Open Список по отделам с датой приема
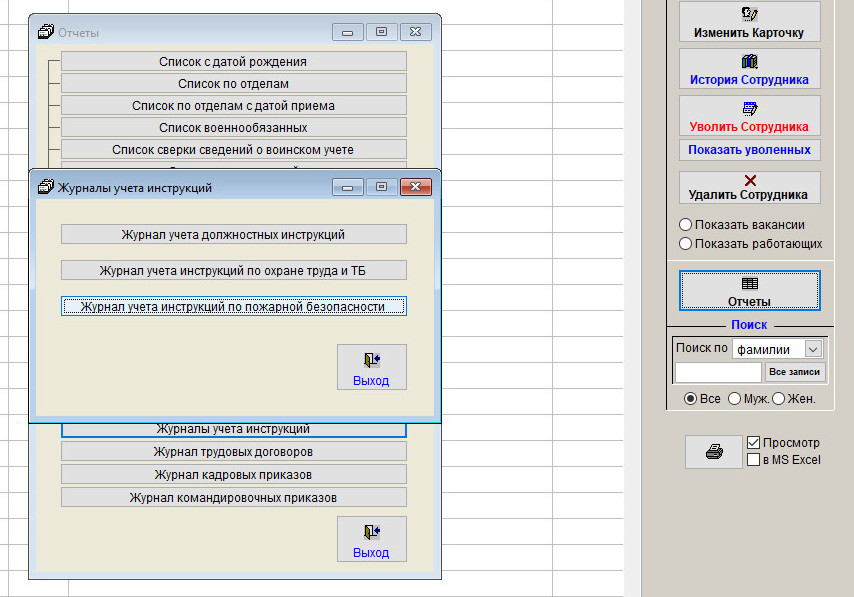The height and width of the screenshot is (597, 854). 234,105
